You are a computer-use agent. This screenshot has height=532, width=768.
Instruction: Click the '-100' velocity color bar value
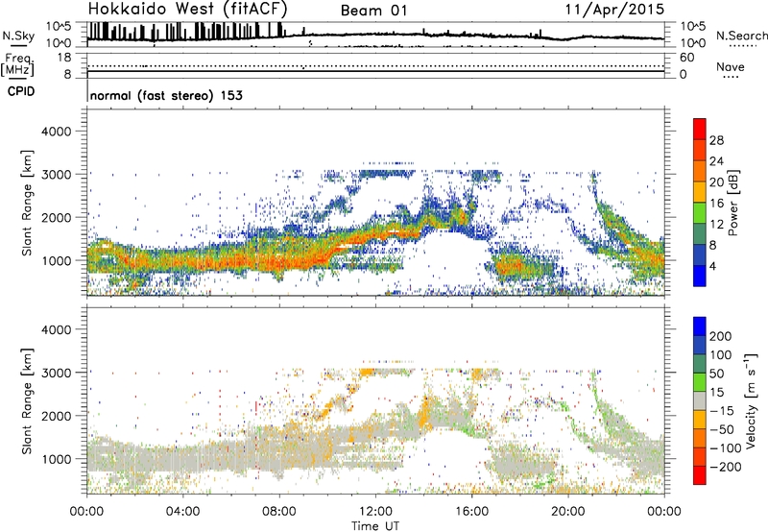tap(726, 448)
